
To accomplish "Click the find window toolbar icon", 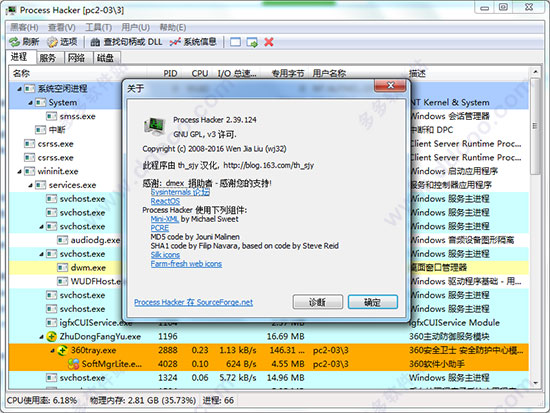I will [235, 42].
